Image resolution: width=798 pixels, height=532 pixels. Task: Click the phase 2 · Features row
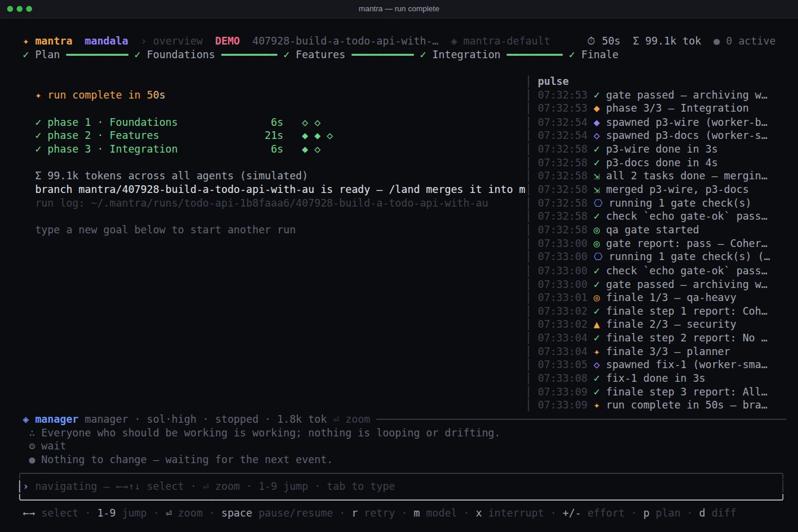pyautogui.click(x=184, y=135)
